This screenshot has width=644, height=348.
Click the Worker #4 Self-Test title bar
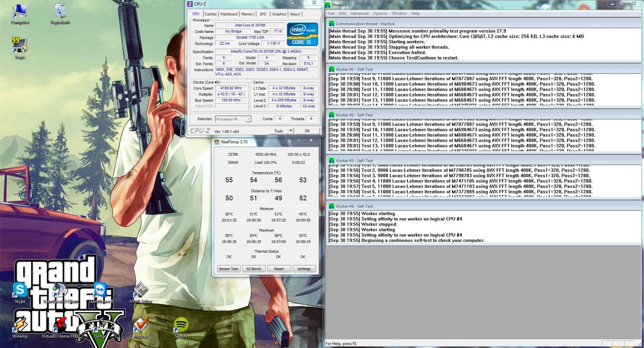[x=483, y=206]
